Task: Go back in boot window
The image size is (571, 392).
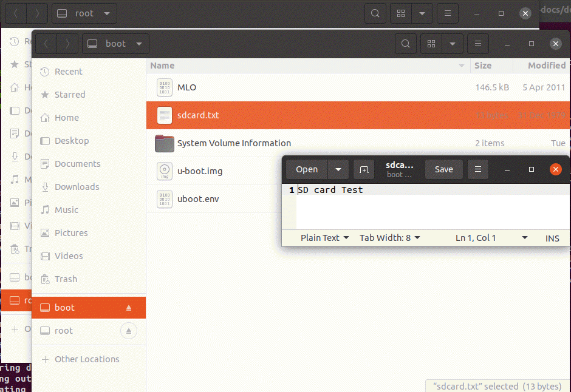Action: point(46,44)
